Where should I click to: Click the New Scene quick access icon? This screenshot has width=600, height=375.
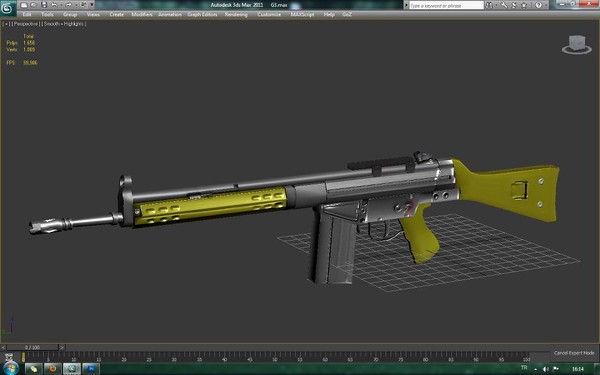pyautogui.click(x=24, y=5)
